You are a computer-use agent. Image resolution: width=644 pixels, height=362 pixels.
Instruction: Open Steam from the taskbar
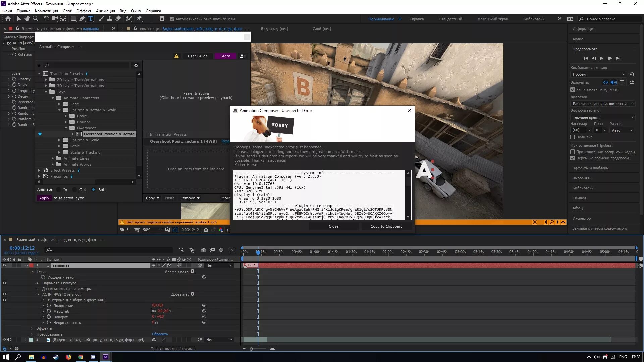pos(56,357)
